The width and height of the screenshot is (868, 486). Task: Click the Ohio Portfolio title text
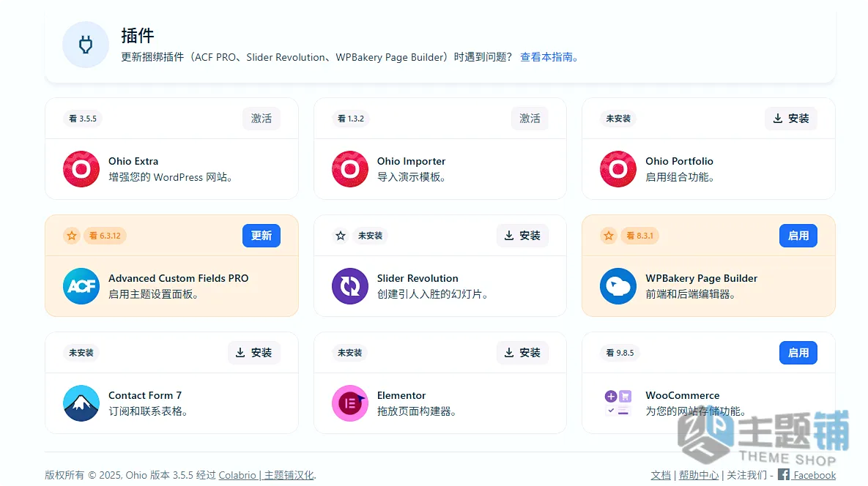[x=679, y=161]
